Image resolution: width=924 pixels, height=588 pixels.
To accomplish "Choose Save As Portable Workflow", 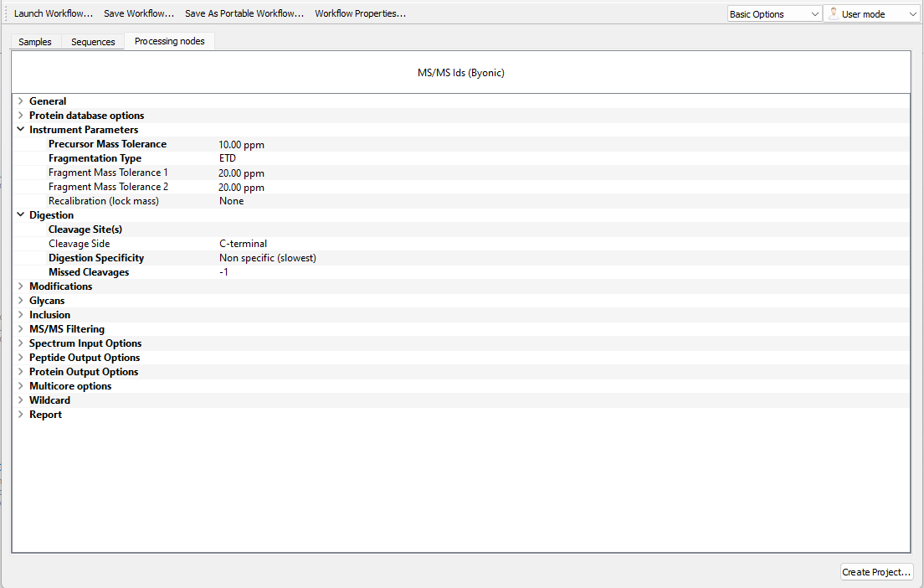I will tap(244, 13).
